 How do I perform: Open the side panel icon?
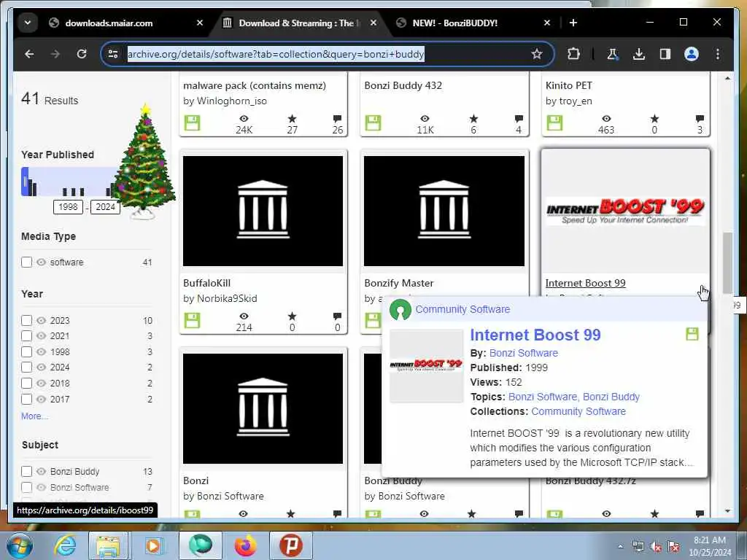pos(665,54)
